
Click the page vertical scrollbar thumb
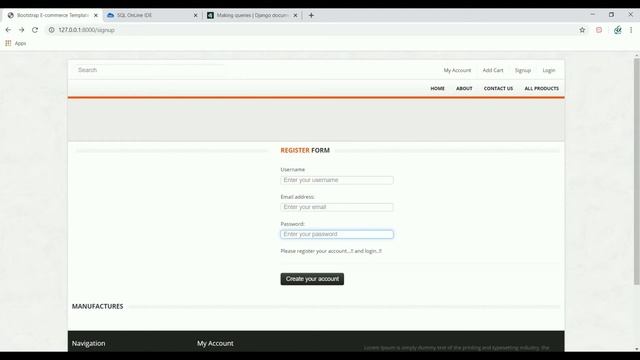tap(636, 171)
